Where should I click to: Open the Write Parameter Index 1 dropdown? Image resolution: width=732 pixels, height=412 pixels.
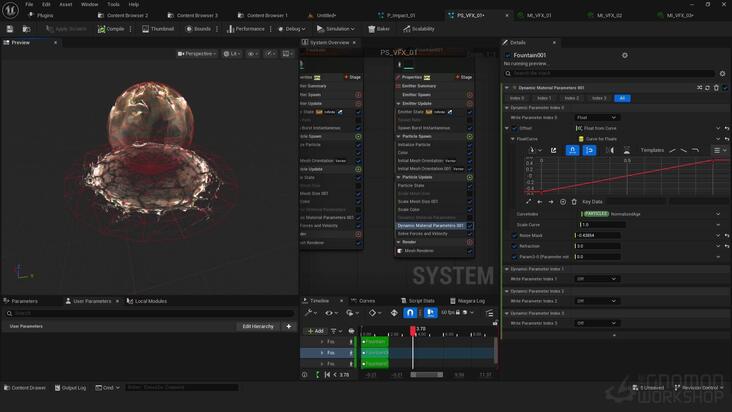(x=596, y=279)
